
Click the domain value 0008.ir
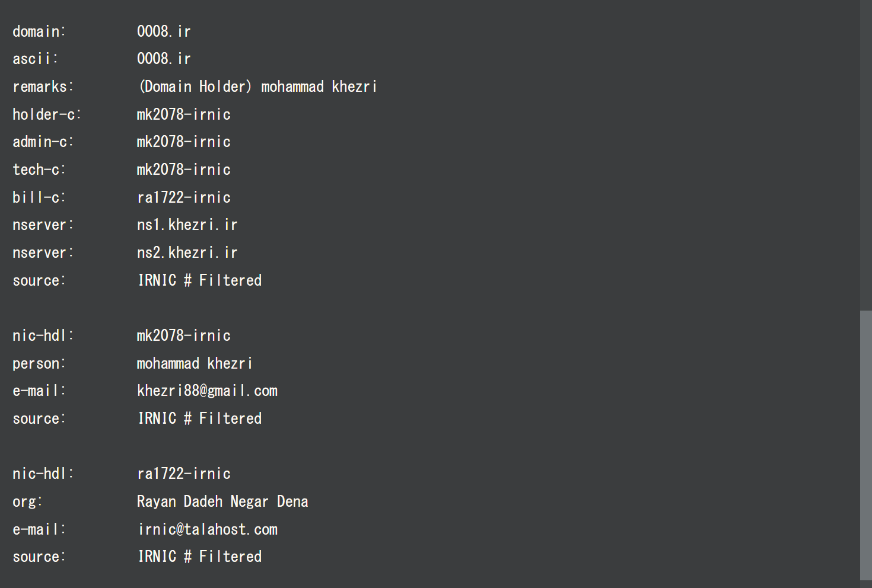(164, 31)
